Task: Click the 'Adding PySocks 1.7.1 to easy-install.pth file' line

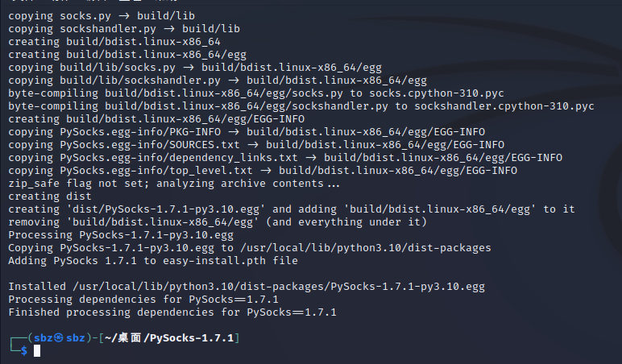Action: coord(153,261)
